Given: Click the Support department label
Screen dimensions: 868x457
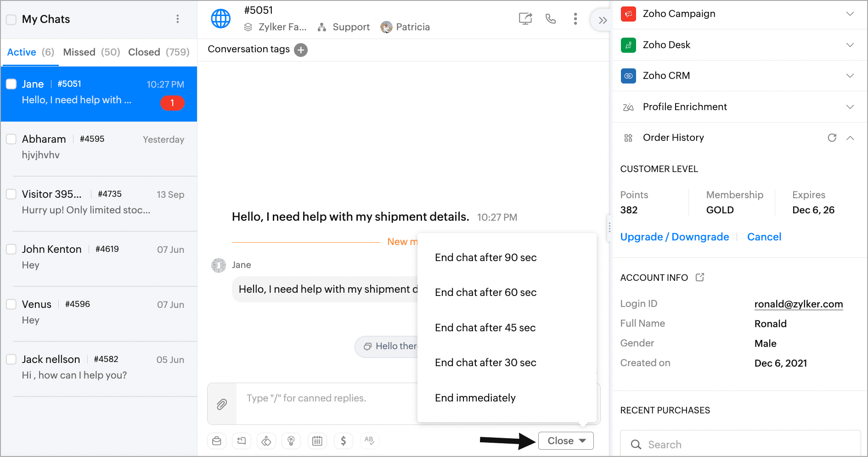Looking at the screenshot, I should [351, 27].
